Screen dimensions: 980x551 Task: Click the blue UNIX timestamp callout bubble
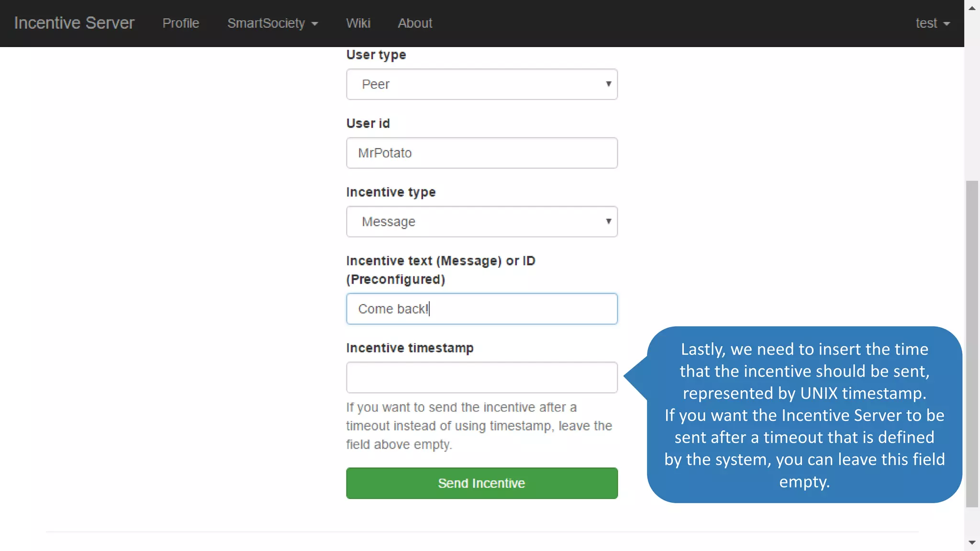[804, 415]
